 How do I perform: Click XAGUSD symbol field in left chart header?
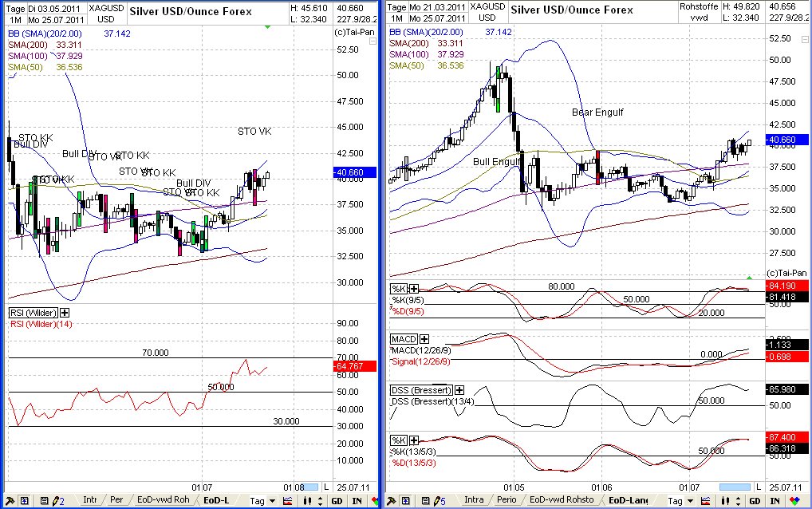coord(106,8)
